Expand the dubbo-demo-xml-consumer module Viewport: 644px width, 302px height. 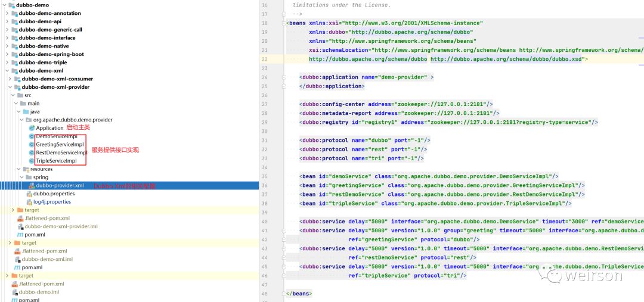(10, 79)
